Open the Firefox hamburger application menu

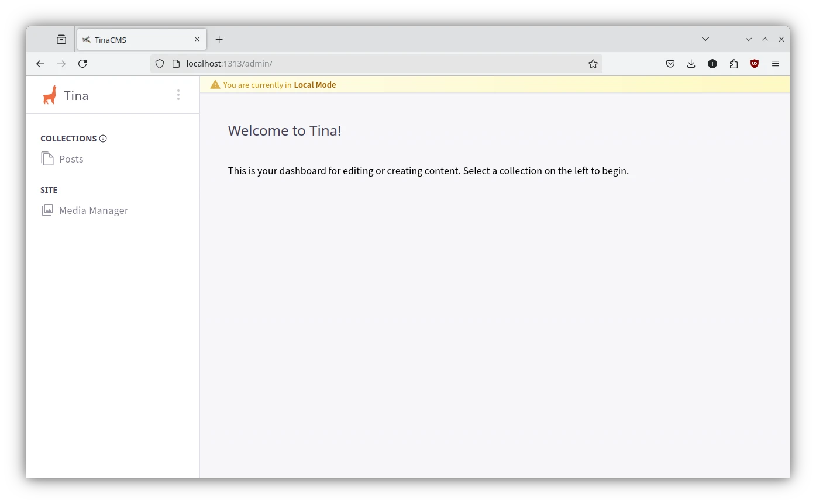pos(776,64)
